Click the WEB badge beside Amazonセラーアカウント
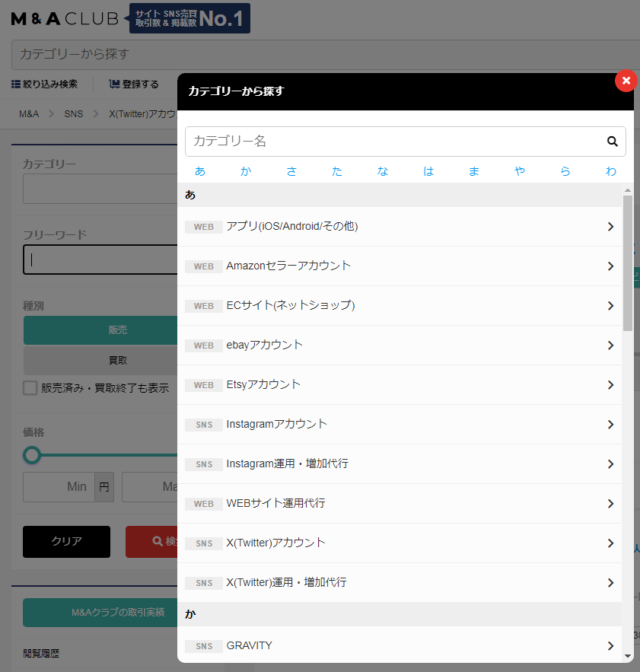The image size is (640, 672). [203, 266]
